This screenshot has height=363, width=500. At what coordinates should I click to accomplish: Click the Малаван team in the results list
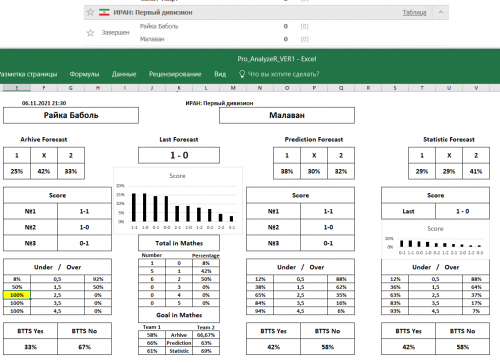tap(152, 39)
